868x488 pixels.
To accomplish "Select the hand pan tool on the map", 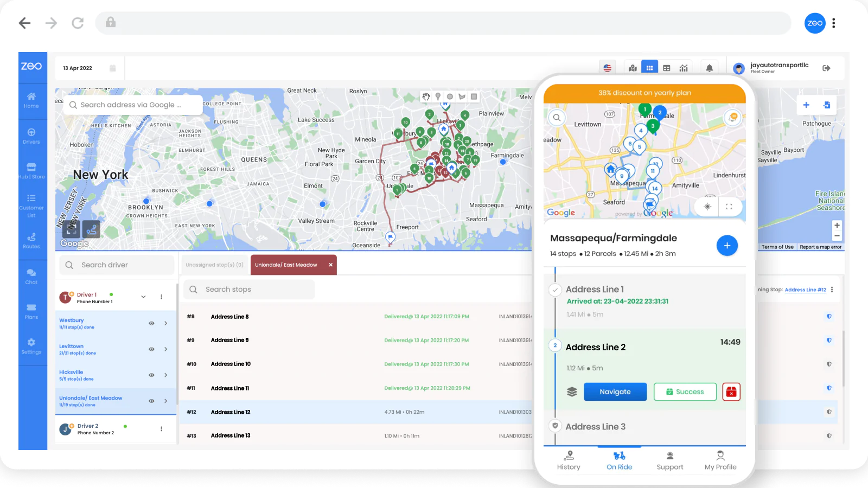I will [426, 97].
